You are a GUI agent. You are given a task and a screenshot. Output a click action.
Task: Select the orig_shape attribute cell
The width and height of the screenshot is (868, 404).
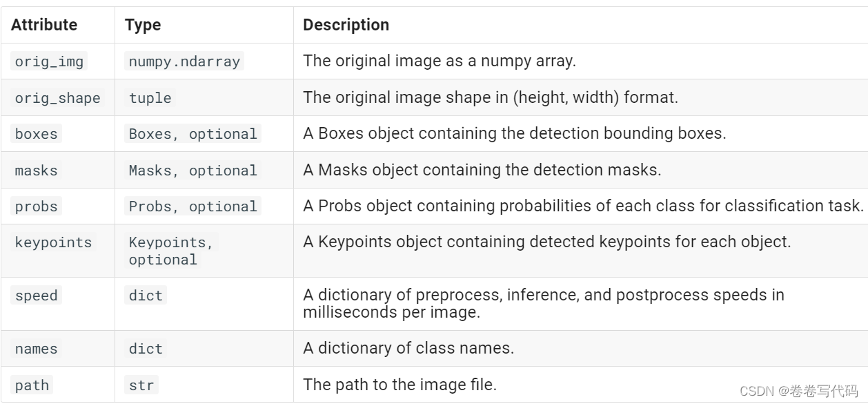(57, 98)
